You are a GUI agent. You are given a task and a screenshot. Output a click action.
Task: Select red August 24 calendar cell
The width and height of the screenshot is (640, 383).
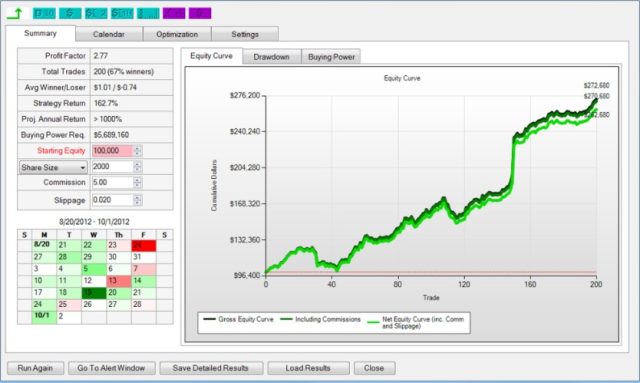coord(143,245)
